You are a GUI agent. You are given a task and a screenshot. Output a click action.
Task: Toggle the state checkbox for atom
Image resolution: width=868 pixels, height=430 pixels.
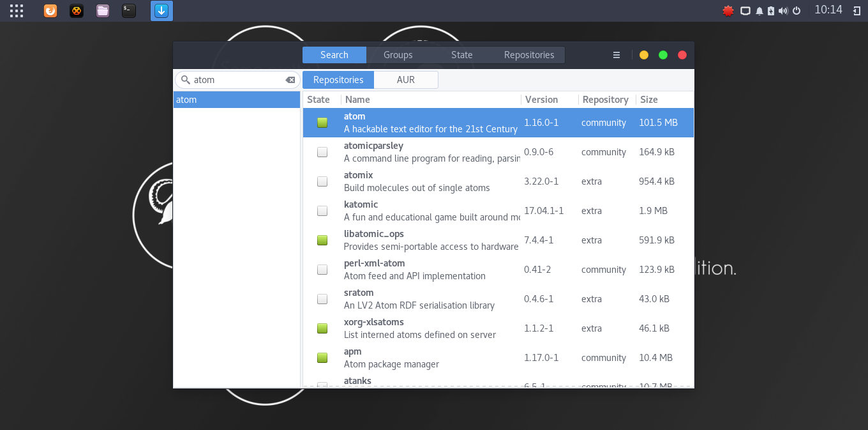click(x=322, y=123)
